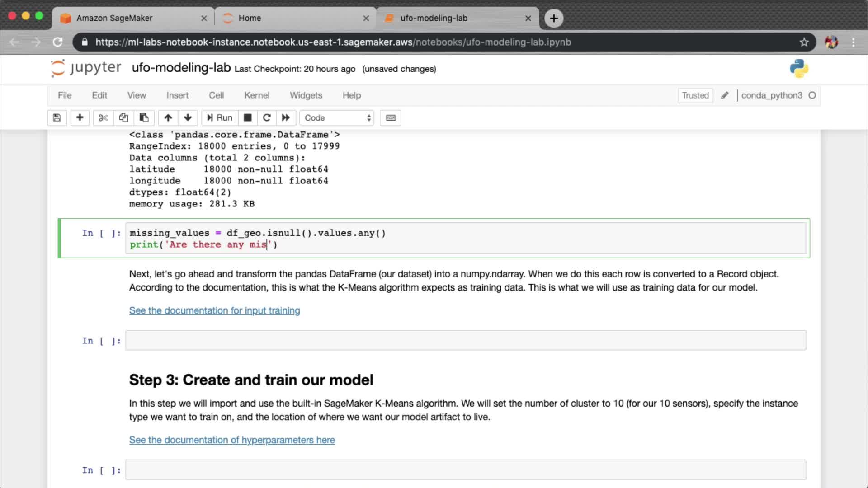Move selected cell down arrow

pos(188,117)
